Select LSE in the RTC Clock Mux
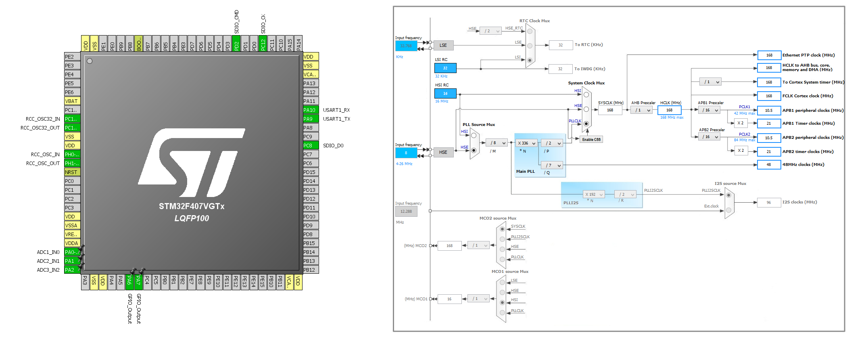The width and height of the screenshot is (868, 352). point(530,46)
